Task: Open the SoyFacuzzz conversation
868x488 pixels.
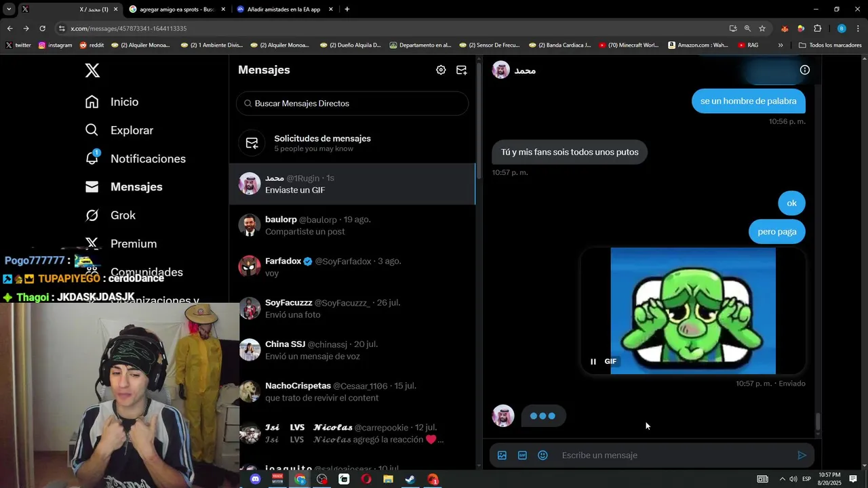Action: click(x=352, y=308)
